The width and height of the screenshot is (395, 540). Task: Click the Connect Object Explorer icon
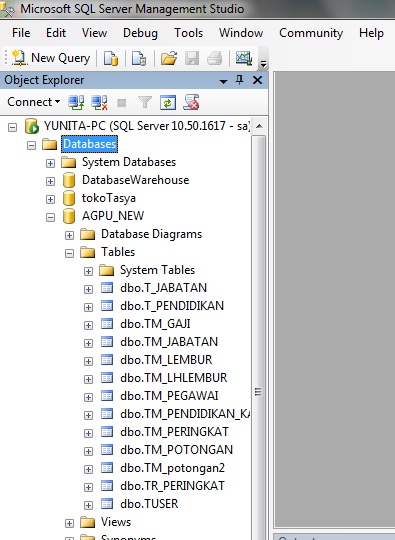coord(76,102)
